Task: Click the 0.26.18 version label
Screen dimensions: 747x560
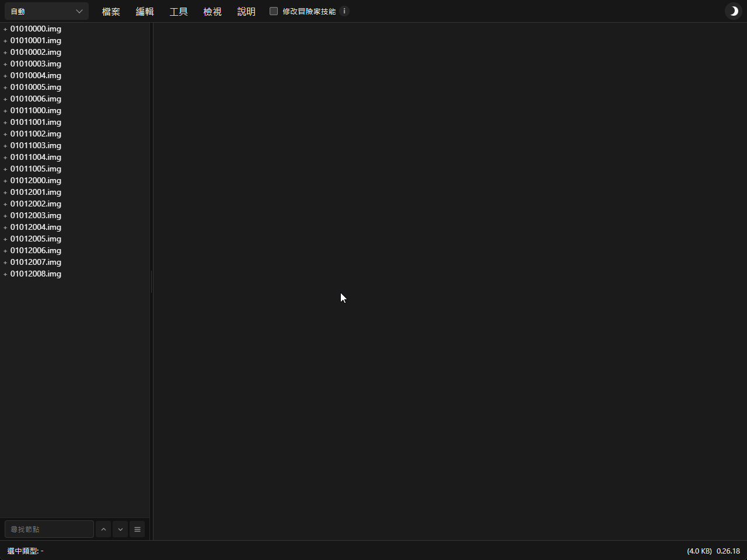Action: (728, 551)
